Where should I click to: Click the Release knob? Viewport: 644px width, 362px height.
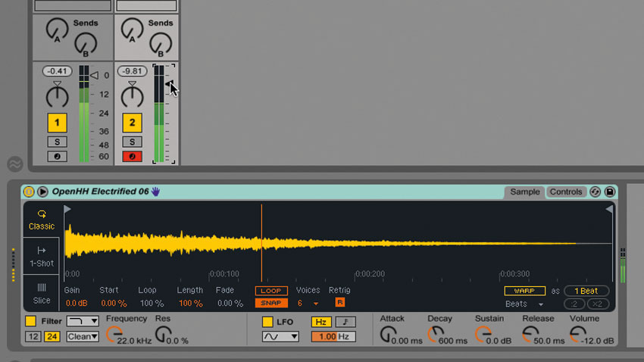point(530,334)
